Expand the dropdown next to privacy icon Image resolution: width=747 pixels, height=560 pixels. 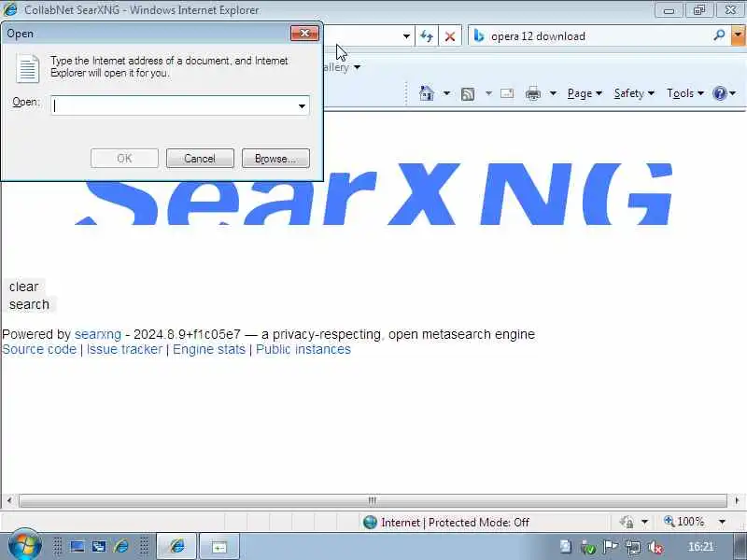coord(644,523)
